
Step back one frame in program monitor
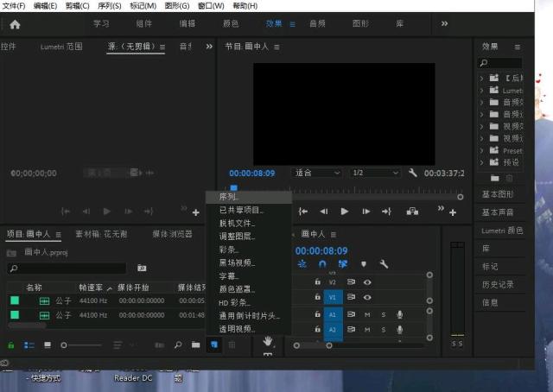323,212
